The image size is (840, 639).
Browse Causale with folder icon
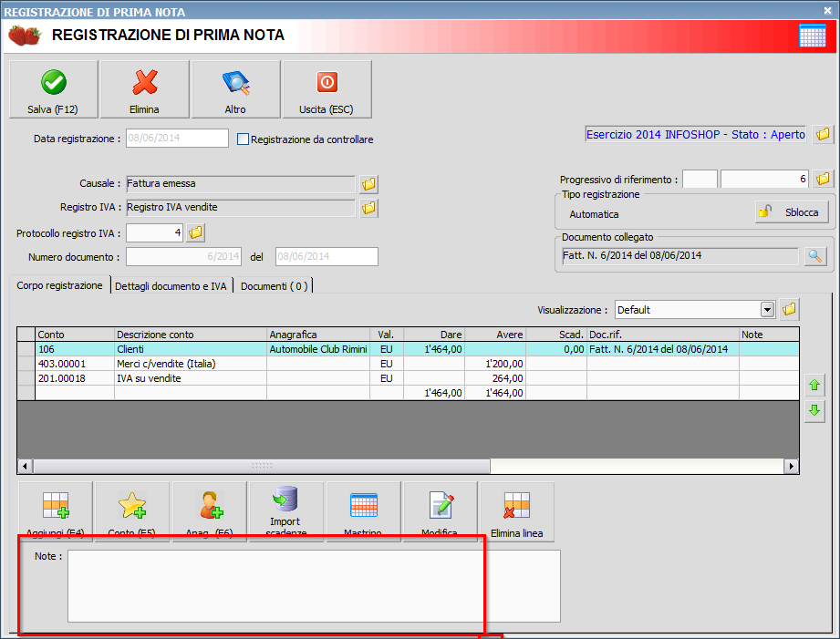point(368,184)
